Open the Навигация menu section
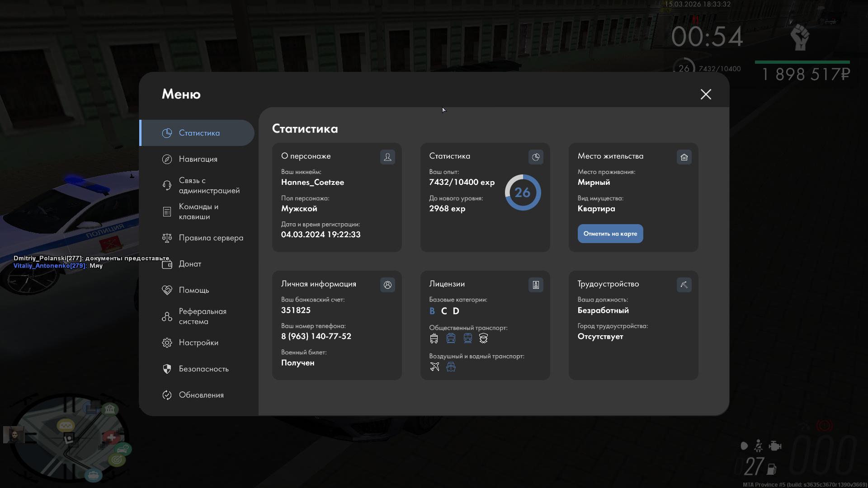This screenshot has width=868, height=488. 198,159
